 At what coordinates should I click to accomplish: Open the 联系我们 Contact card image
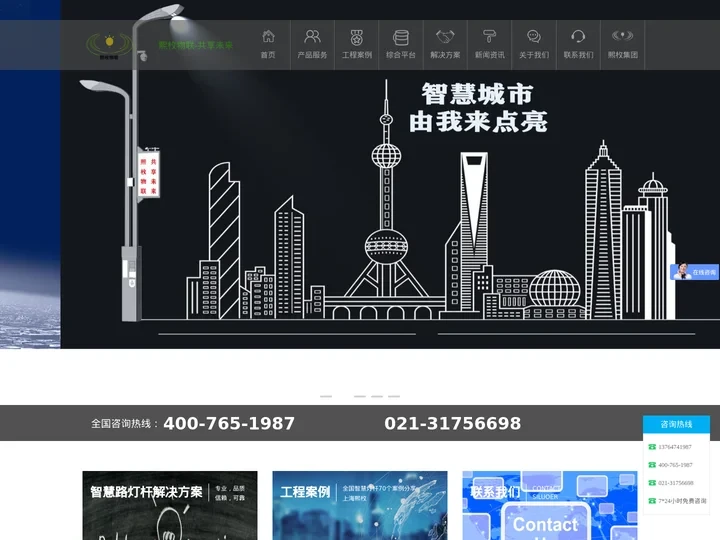tap(550, 506)
